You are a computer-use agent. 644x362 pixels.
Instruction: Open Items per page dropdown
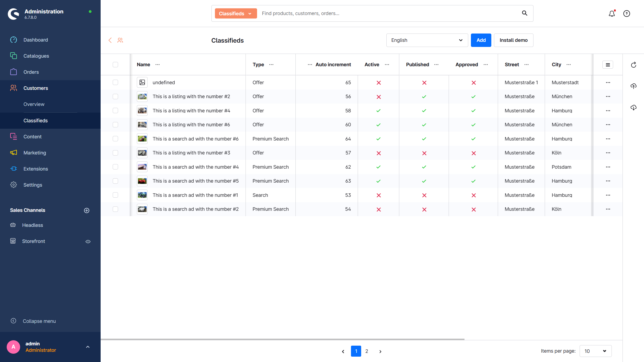[595, 351]
